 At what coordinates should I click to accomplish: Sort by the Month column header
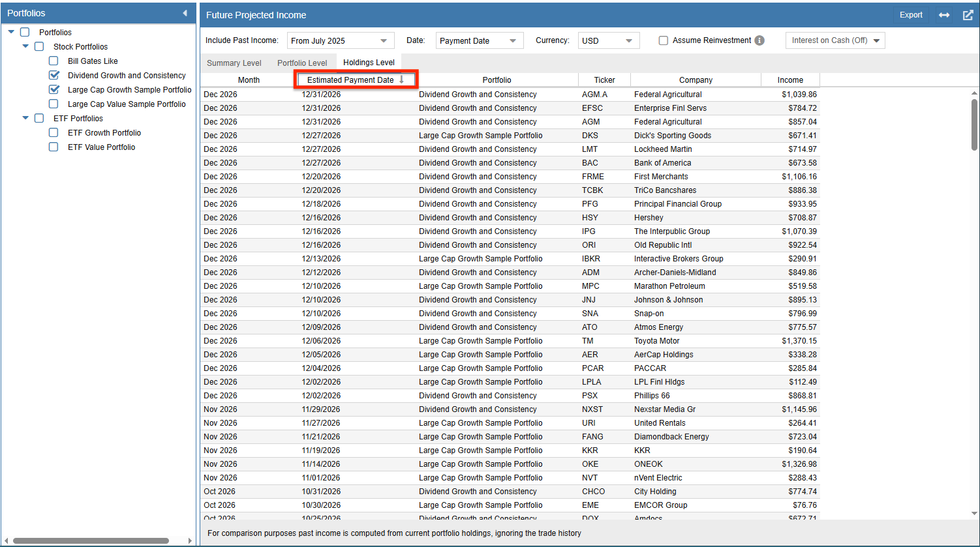point(249,80)
